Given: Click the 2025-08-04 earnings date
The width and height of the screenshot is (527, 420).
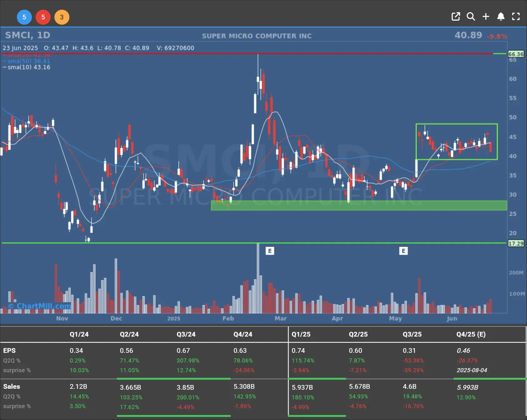Looking at the screenshot, I should click(472, 370).
